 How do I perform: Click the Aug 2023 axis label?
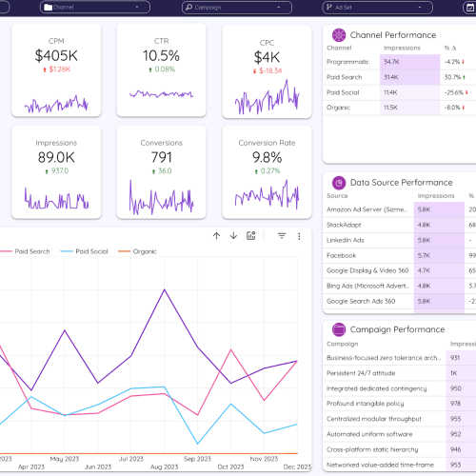point(164,466)
